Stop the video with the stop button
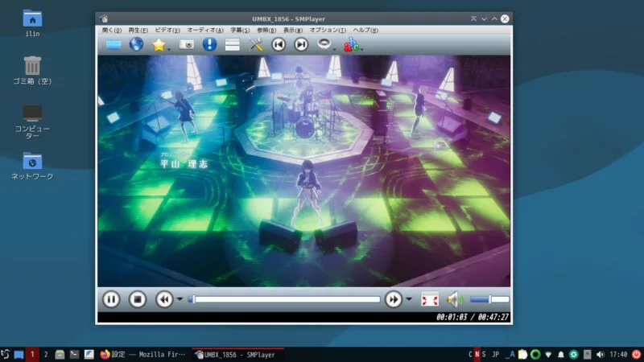 click(138, 299)
